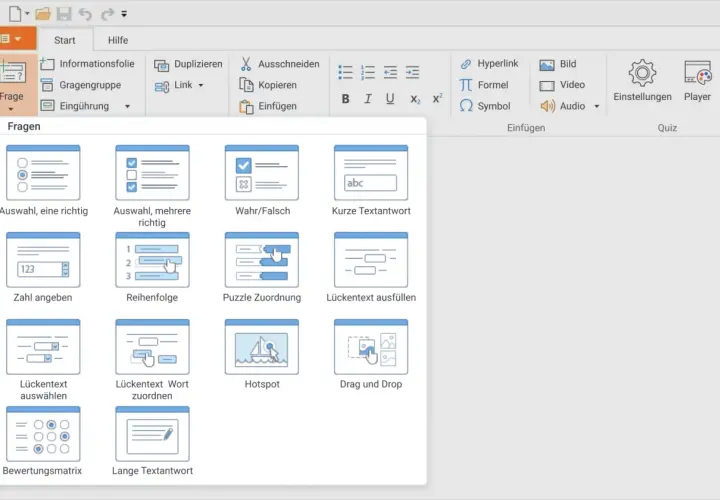Click the Eingührung button
The image size is (720, 500).
[x=75, y=106]
